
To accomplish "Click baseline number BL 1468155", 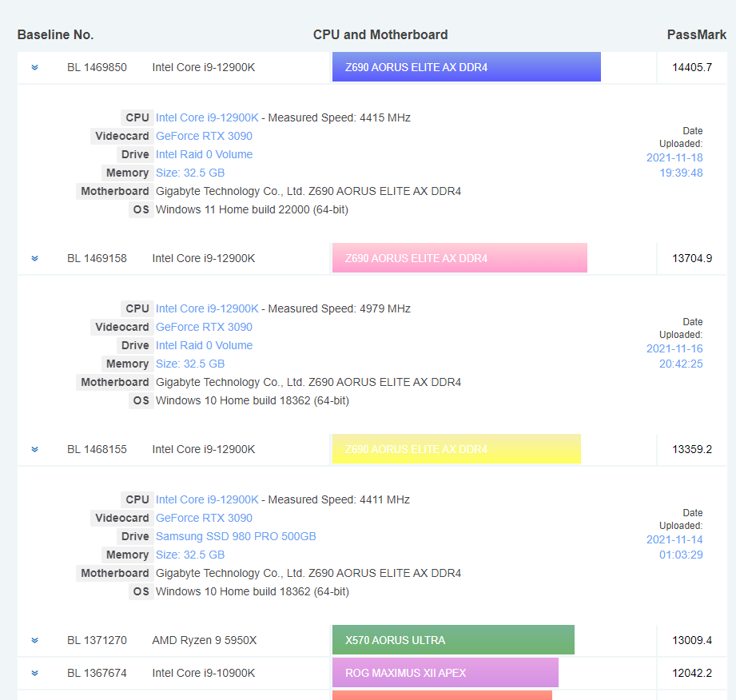I will click(x=97, y=449).
